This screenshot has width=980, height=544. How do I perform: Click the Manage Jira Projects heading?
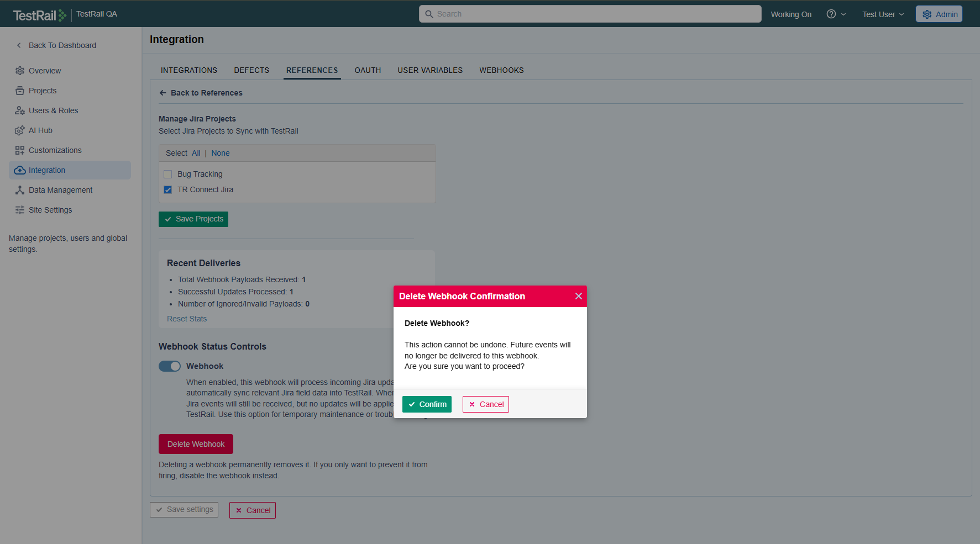pyautogui.click(x=197, y=119)
